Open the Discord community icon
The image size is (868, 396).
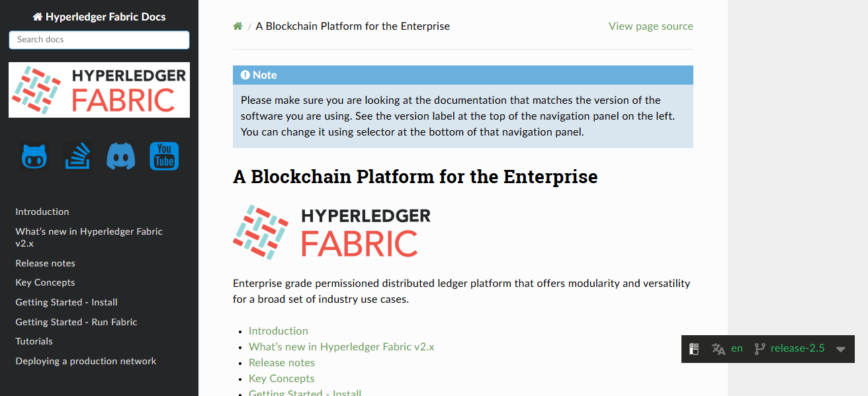tap(120, 155)
